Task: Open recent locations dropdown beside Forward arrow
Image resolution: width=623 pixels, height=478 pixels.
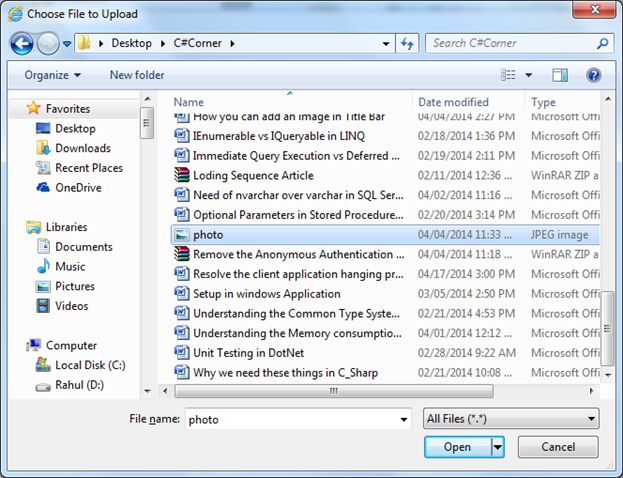Action: point(67,43)
